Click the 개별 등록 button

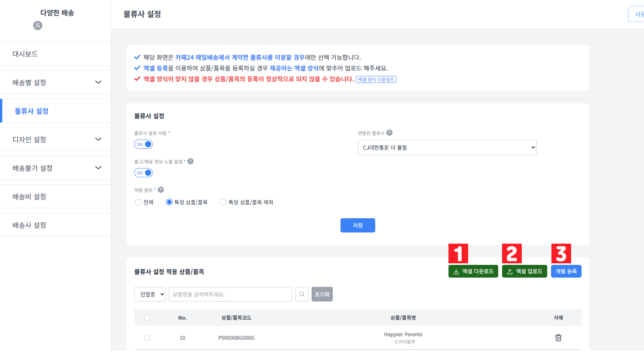point(566,271)
